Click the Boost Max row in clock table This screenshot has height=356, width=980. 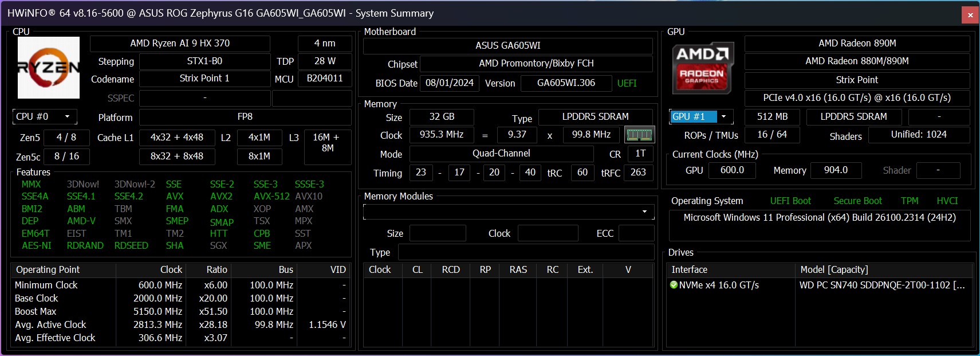click(180, 311)
